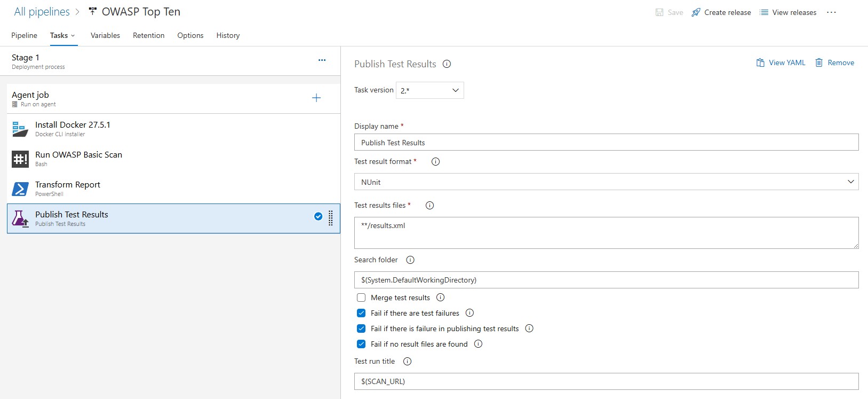Click the info icon beside Publish Test Results heading
868x399 pixels.
coord(447,64)
